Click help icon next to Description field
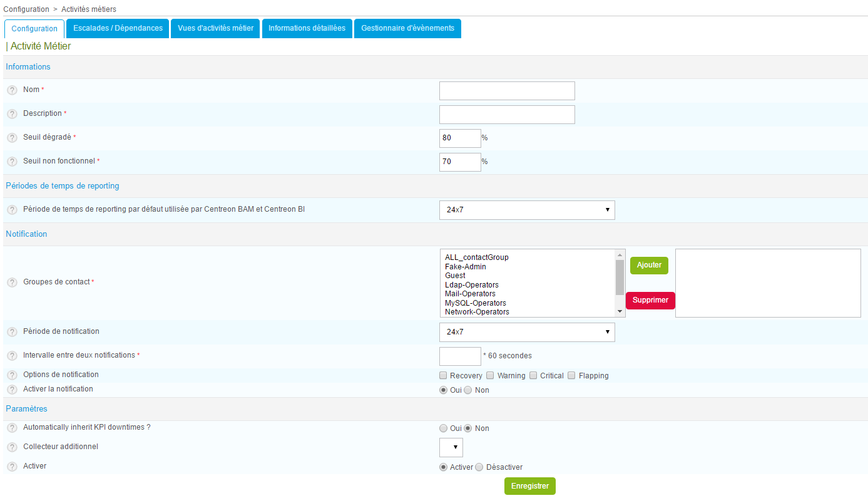 [x=12, y=114]
